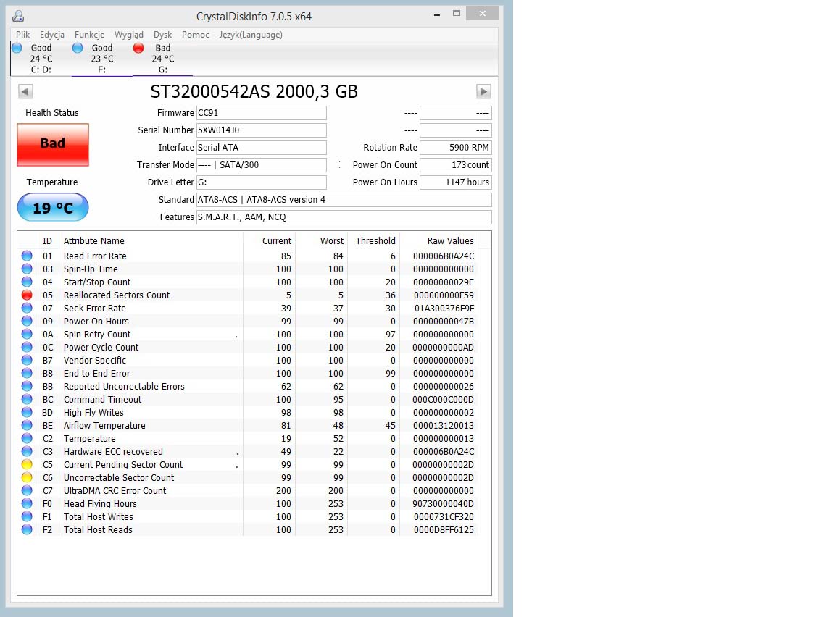Click the blue status icon for Power Cycle Count
Image resolution: width=840 pixels, height=617 pixels.
(x=27, y=347)
